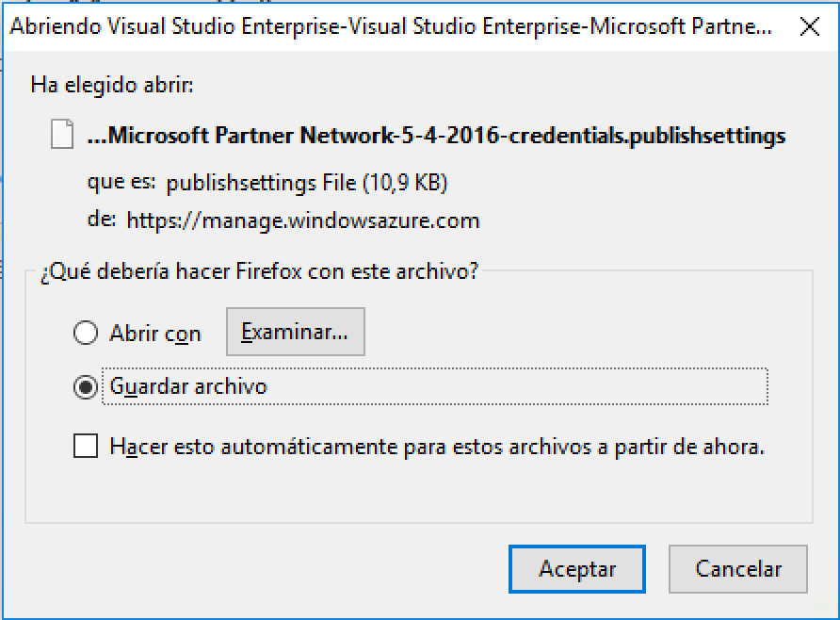
Task: Click the Hacer esto automáticamente label text
Action: [437, 447]
